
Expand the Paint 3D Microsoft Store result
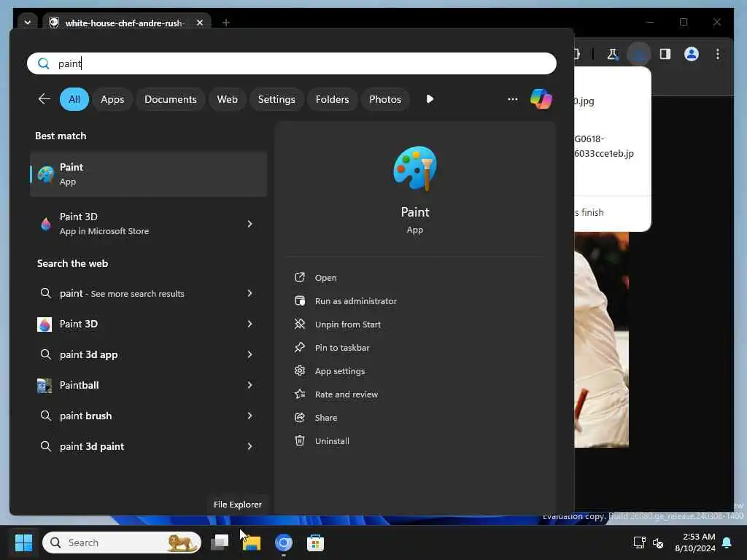point(249,224)
